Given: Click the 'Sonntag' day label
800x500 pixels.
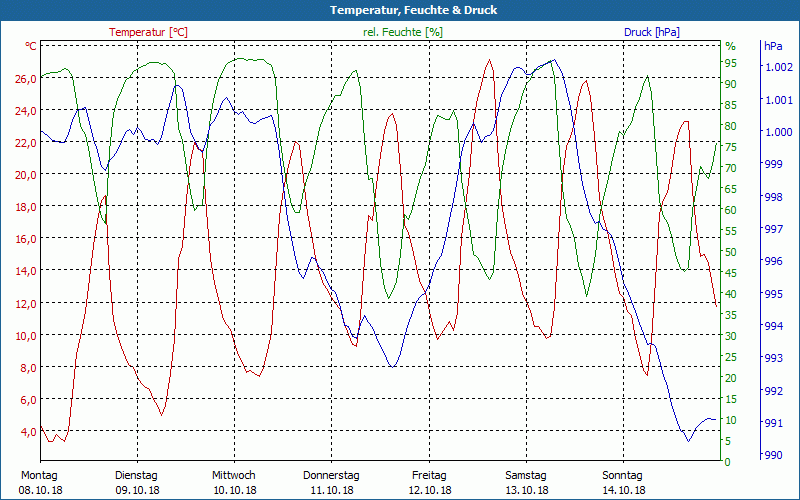Looking at the screenshot, I should [622, 476].
